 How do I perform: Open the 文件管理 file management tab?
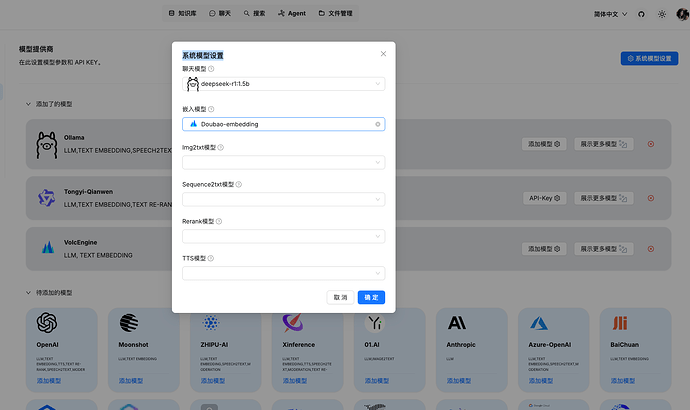point(335,13)
